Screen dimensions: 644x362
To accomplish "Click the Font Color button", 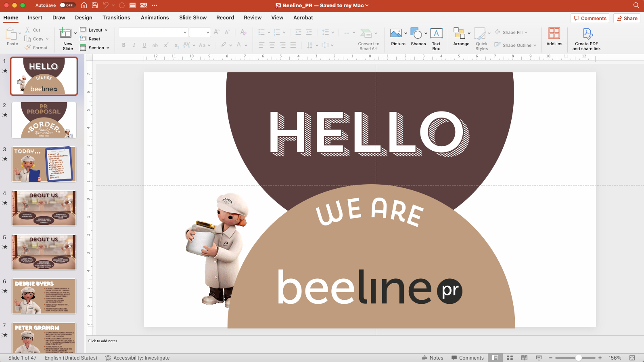I will 239,45.
